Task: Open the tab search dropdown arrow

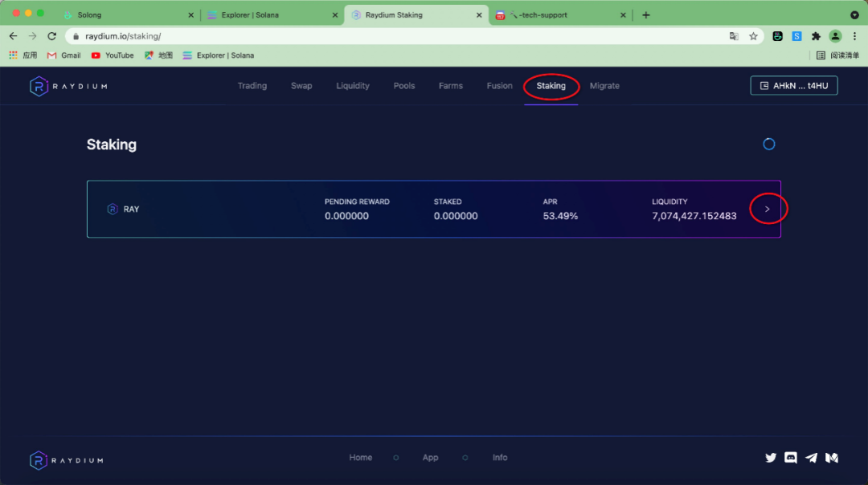Action: (x=854, y=15)
